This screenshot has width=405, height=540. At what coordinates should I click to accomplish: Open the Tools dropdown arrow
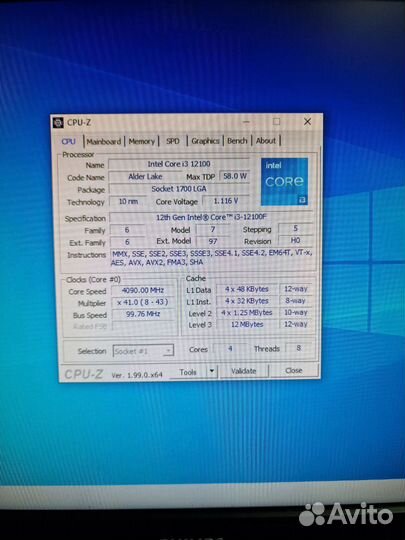(x=212, y=372)
